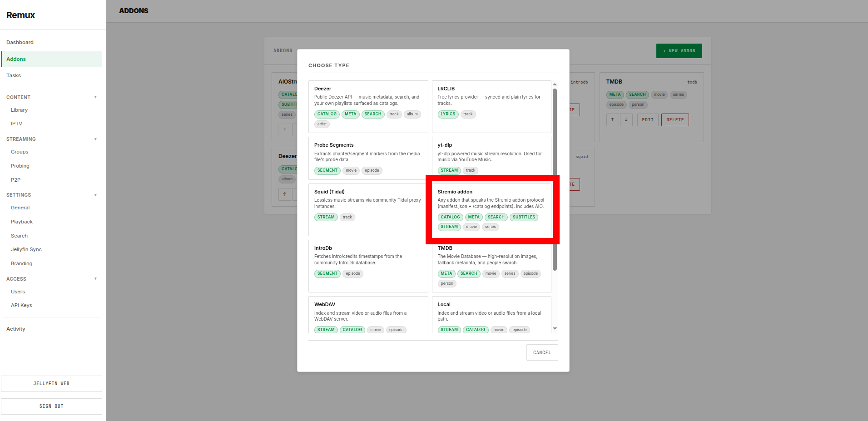This screenshot has width=868, height=421.
Task: Open Groups under Streaming
Action: coord(20,152)
